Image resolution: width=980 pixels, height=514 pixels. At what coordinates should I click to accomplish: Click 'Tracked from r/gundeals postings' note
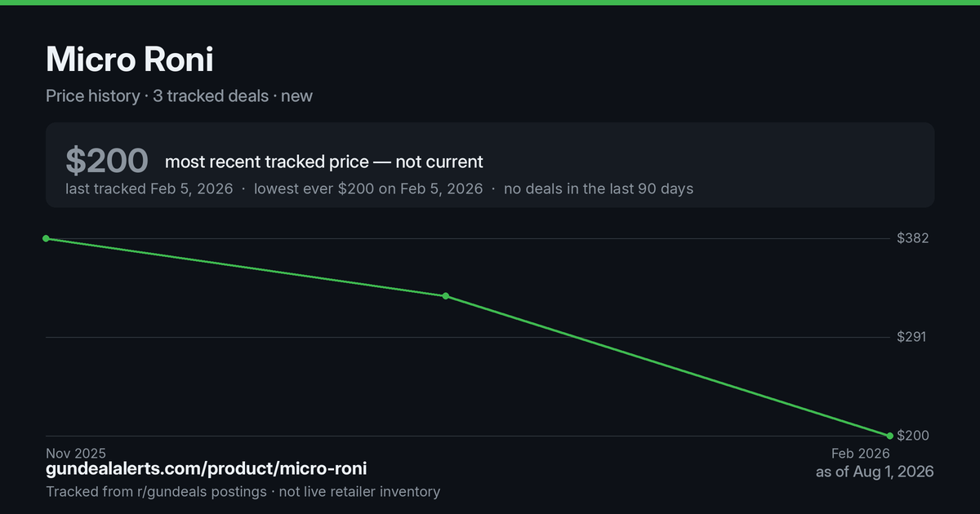pyautogui.click(x=156, y=491)
